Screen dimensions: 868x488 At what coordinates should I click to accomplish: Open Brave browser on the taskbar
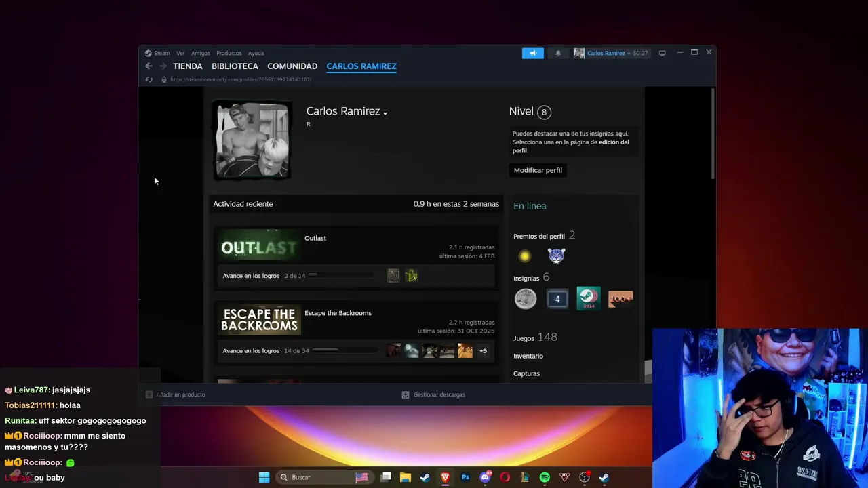pyautogui.click(x=446, y=477)
